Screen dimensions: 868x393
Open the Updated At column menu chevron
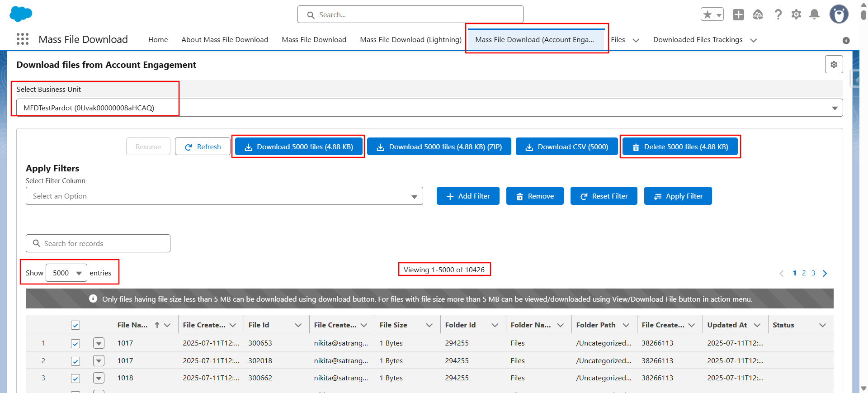[757, 325]
